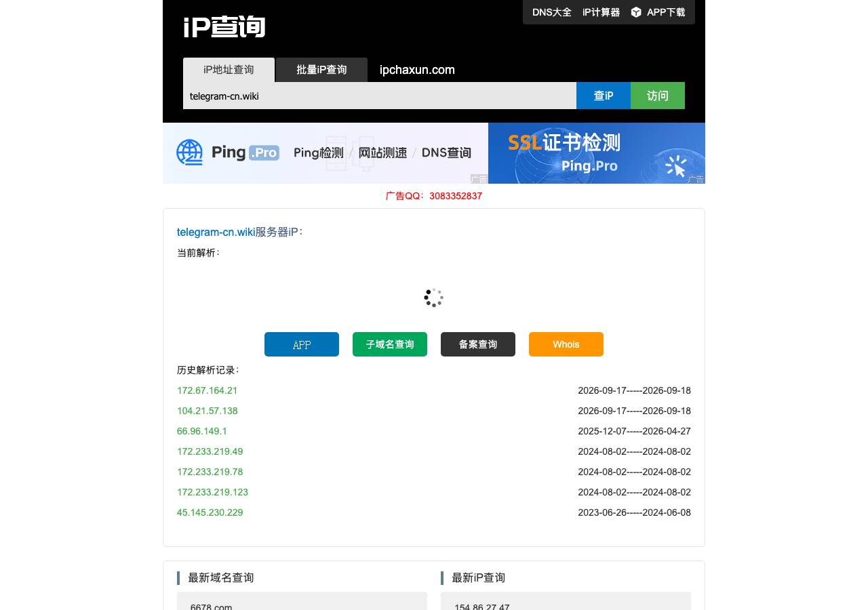868x610 pixels.
Task: Switch to the iP地址查询 tab
Action: 229,70
